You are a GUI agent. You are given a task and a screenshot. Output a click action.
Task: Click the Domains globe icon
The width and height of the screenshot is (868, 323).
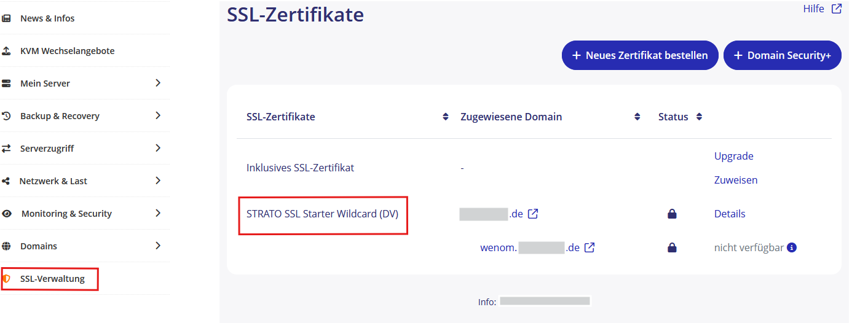6,246
